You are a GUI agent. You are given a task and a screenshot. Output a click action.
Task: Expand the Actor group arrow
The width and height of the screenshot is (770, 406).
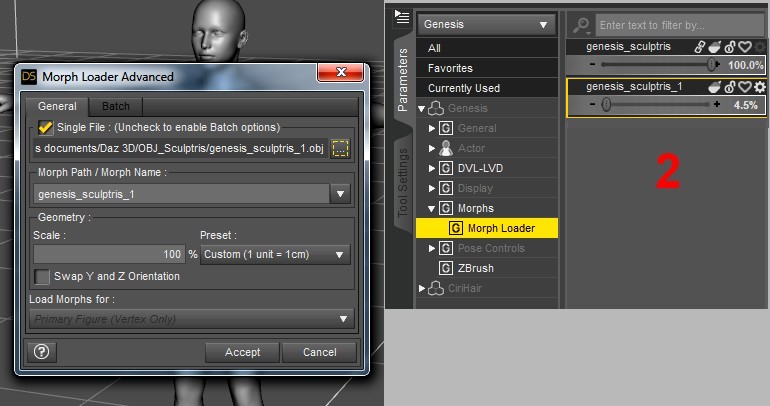tap(432, 148)
